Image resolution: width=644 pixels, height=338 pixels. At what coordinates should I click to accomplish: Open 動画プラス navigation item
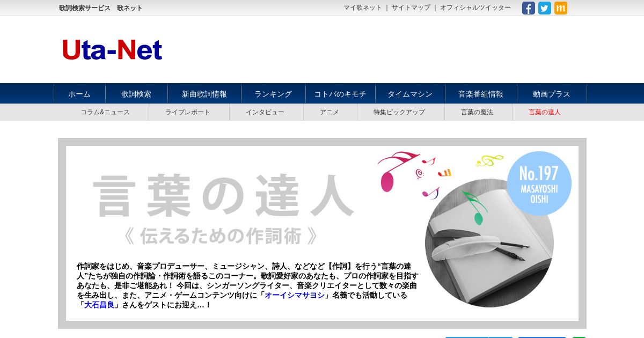pyautogui.click(x=552, y=94)
